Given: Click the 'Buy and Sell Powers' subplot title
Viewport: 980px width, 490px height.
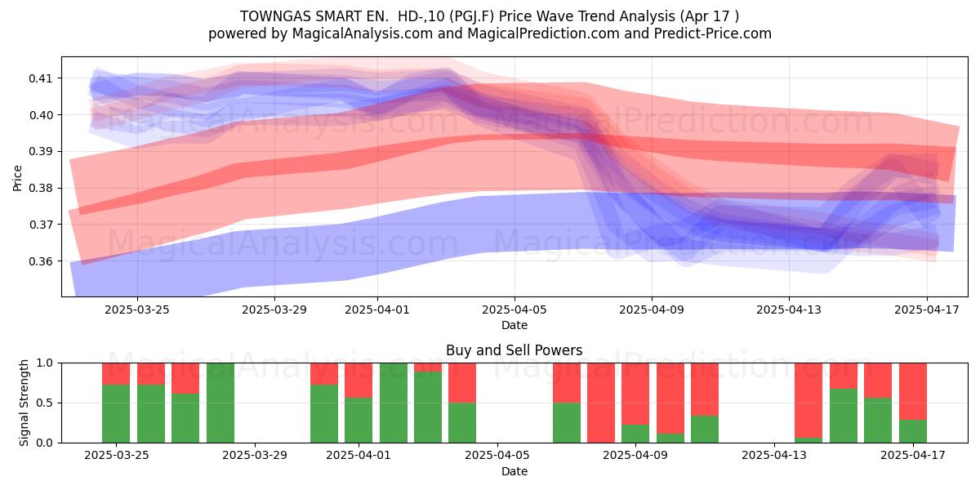Looking at the screenshot, I should pyautogui.click(x=514, y=350).
